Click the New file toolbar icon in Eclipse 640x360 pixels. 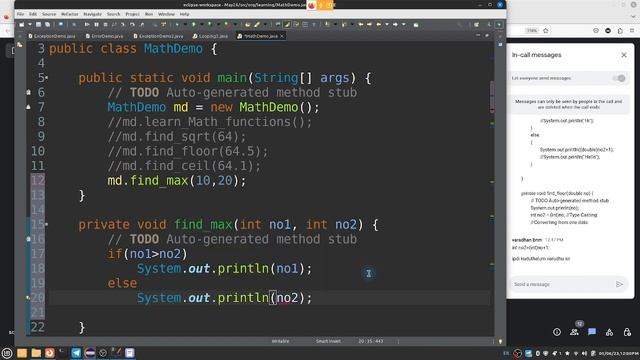[21, 24]
